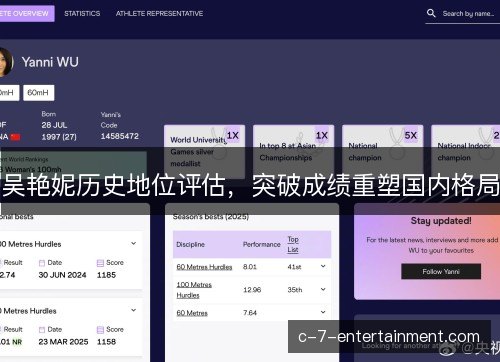The height and width of the screenshot is (362, 500).
Task: Select the 60mH discipline tag
Action: [38, 93]
